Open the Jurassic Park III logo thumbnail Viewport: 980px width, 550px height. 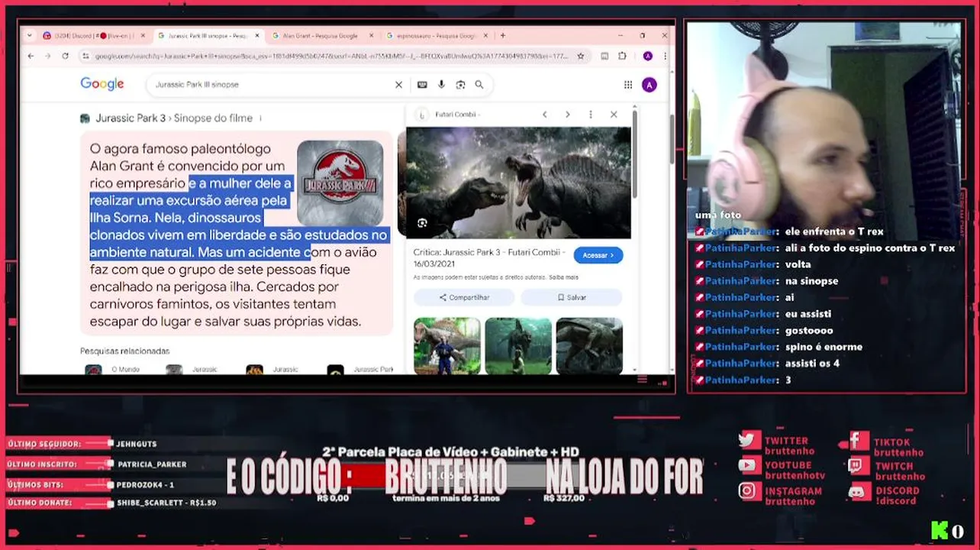point(340,183)
